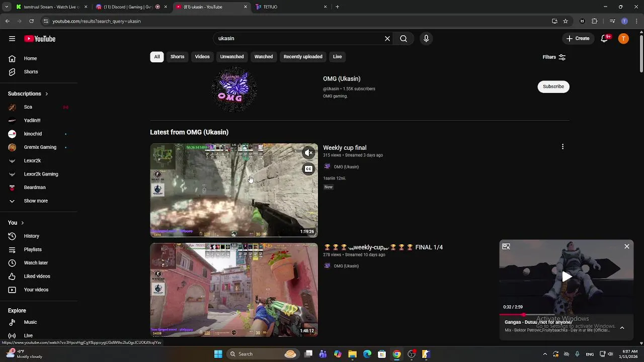This screenshot has height=362, width=644.
Task: Subscribe to OMG (Ukasin)
Action: (x=553, y=86)
